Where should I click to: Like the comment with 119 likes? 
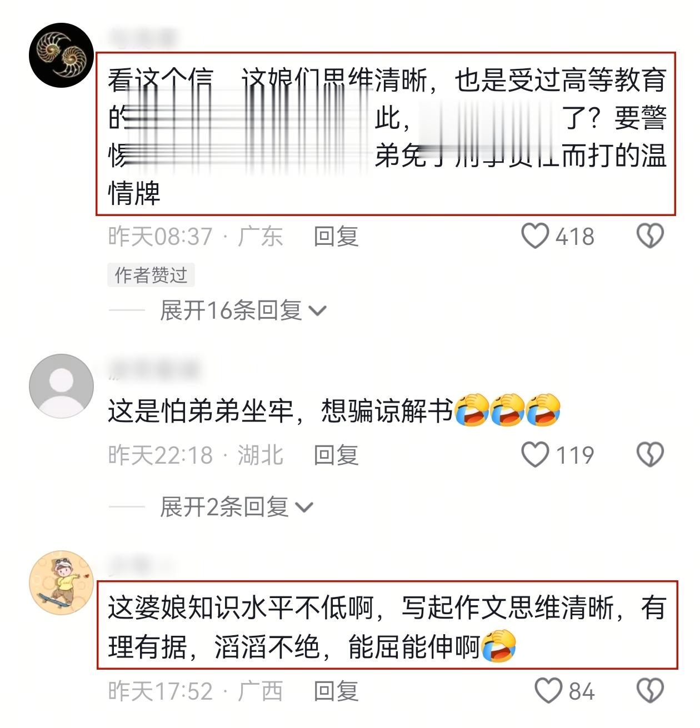click(535, 455)
